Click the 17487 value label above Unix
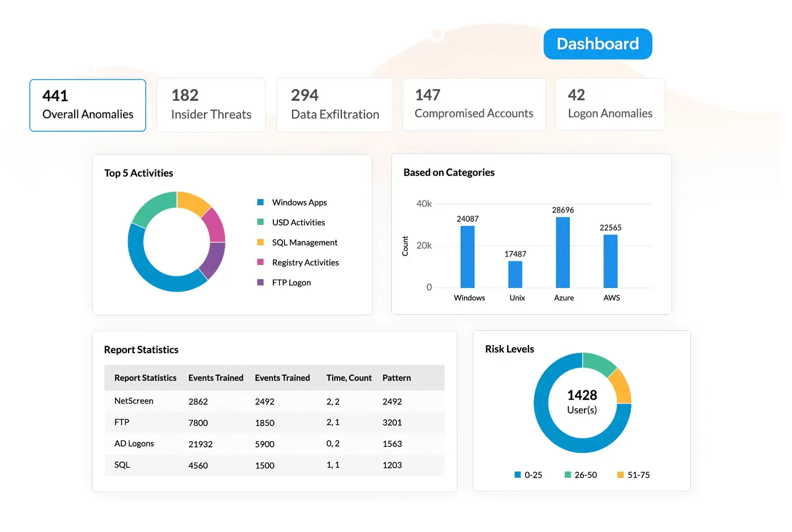Screen dimensions: 792x532 [515, 254]
